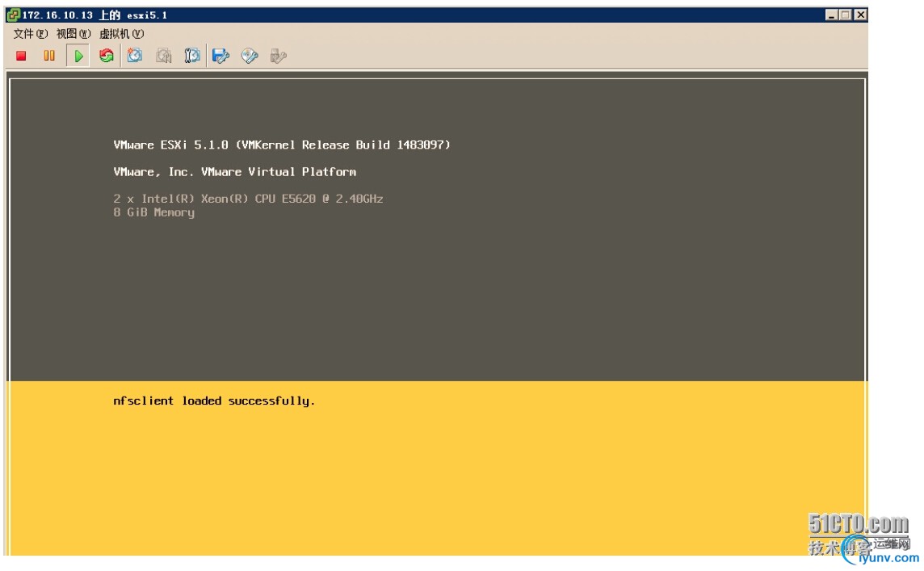This screenshot has width=924, height=571.
Task: Click the 'VMware, Inc. VMware Virtual Platform' line
Action: point(234,172)
